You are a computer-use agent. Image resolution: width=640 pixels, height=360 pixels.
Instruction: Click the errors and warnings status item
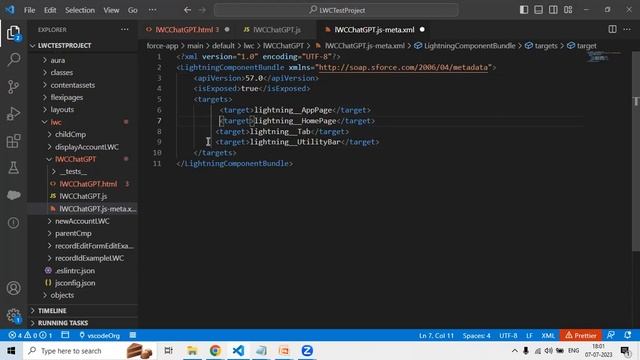pyautogui.click(x=30, y=335)
